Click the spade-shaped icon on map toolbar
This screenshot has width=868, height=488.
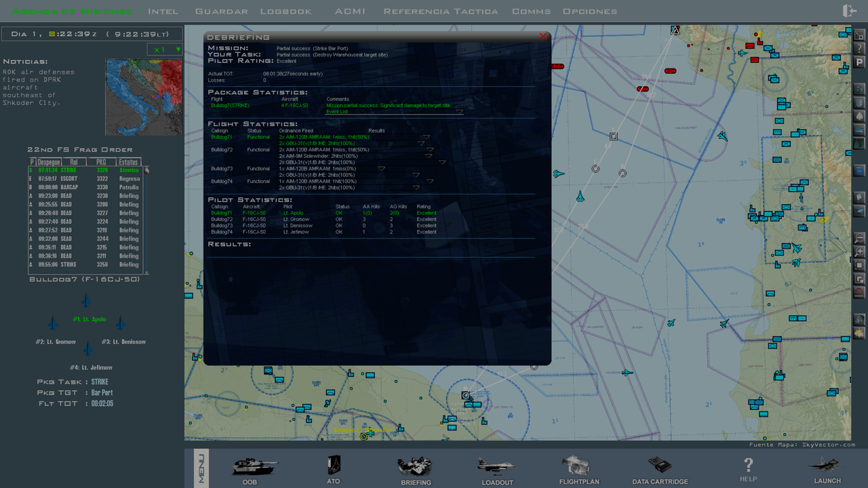[859, 116]
